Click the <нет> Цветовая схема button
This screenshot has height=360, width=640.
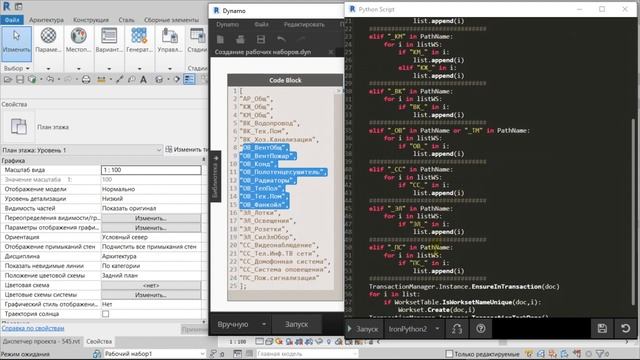(x=151, y=285)
